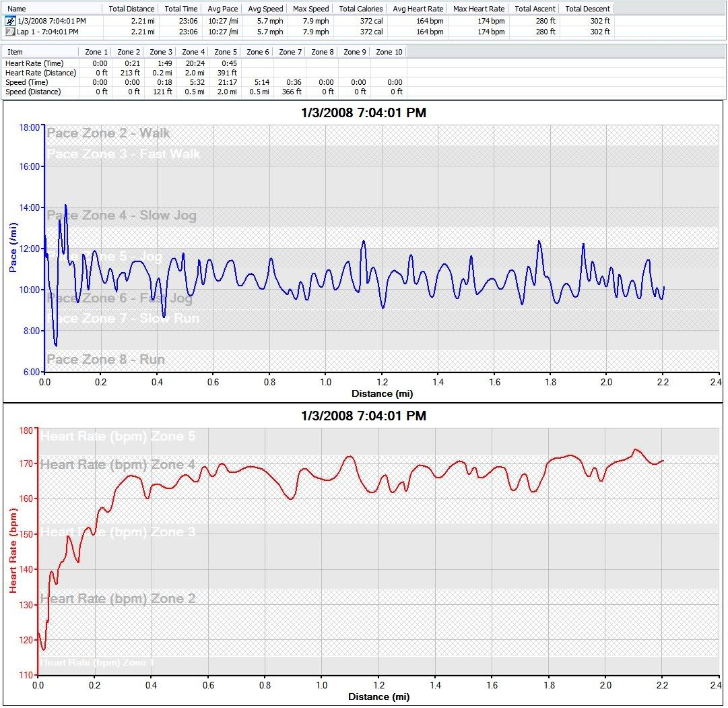Select the Total Calories column header

point(360,9)
